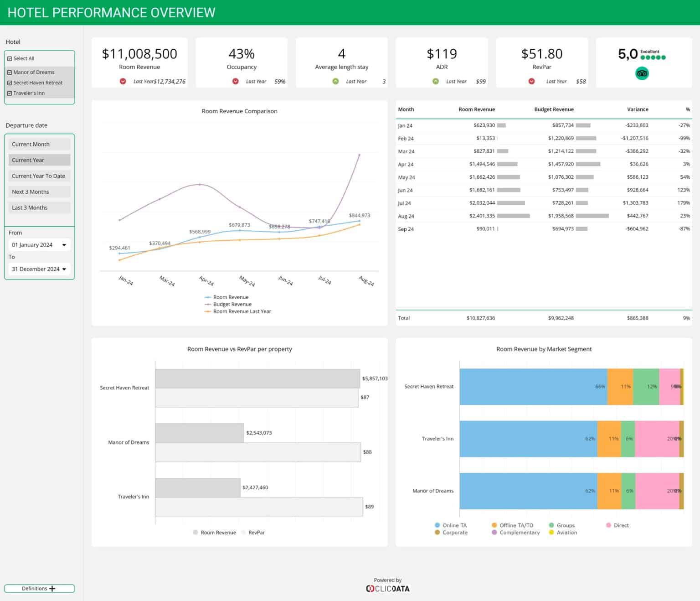Uncheck Traveler's Inn in the Hotel filter
Image resolution: width=700 pixels, height=601 pixels.
pyautogui.click(x=10, y=93)
